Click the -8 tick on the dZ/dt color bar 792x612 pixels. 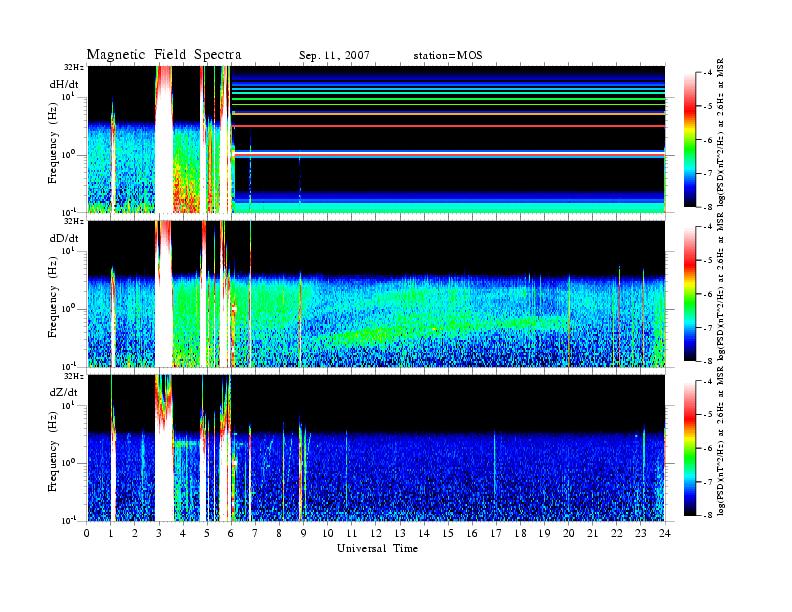[706, 515]
